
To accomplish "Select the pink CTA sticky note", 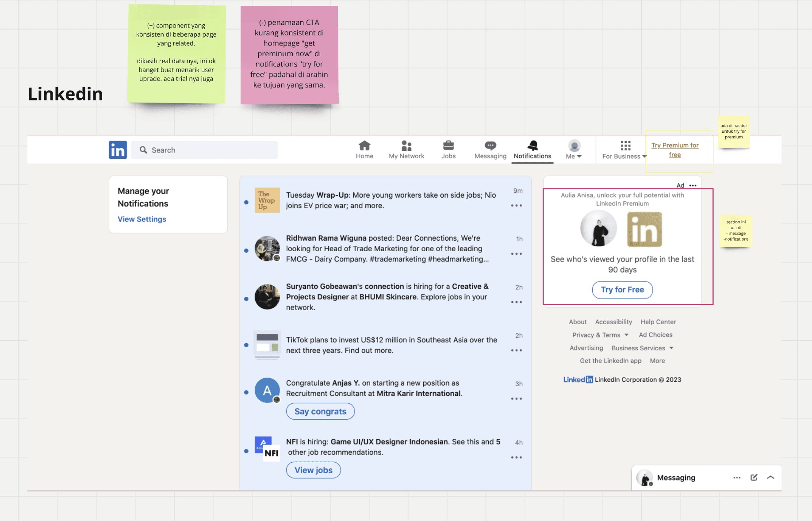I will [289, 55].
